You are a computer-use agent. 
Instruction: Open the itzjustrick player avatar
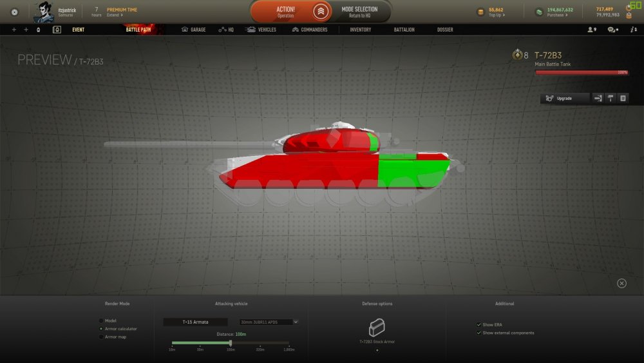click(x=44, y=12)
